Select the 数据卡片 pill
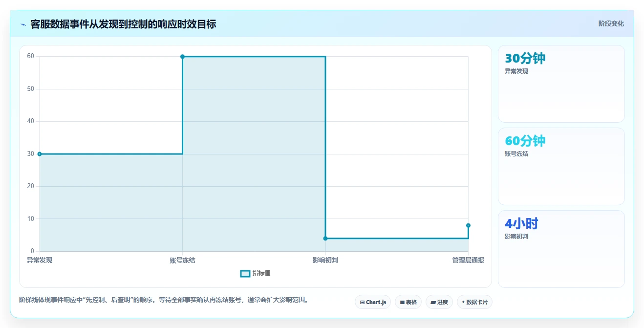644x328 pixels. [x=474, y=302]
